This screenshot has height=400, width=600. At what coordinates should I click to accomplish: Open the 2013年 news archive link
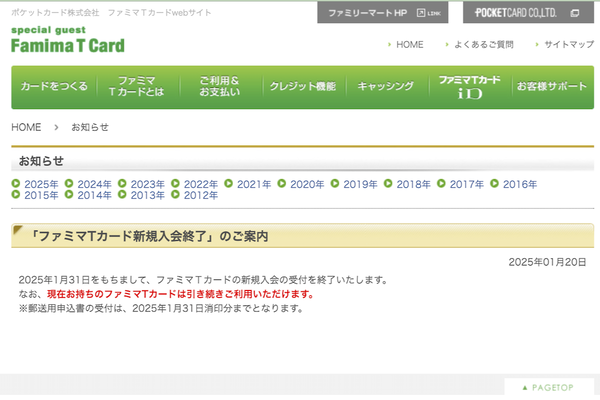click(x=148, y=196)
